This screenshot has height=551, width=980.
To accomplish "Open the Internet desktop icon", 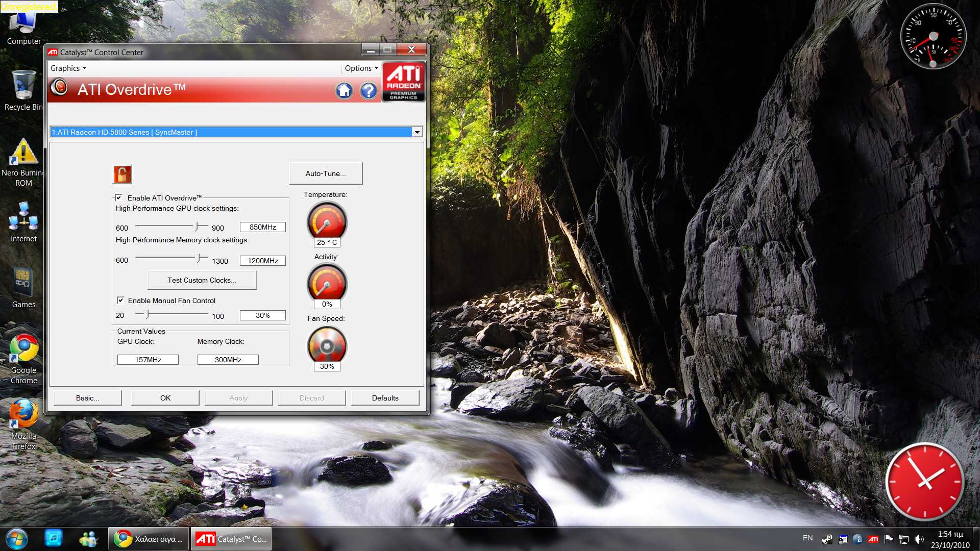I will [x=23, y=222].
